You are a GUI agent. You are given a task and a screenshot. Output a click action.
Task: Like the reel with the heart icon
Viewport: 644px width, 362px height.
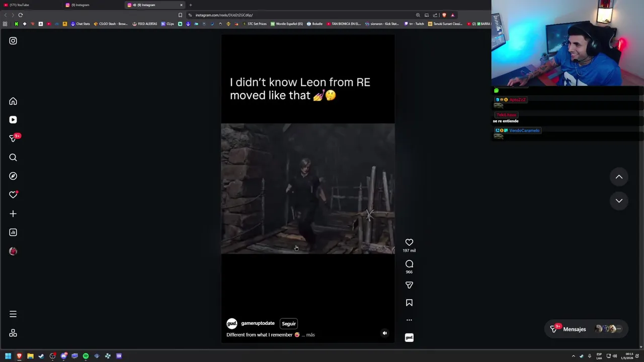click(409, 242)
